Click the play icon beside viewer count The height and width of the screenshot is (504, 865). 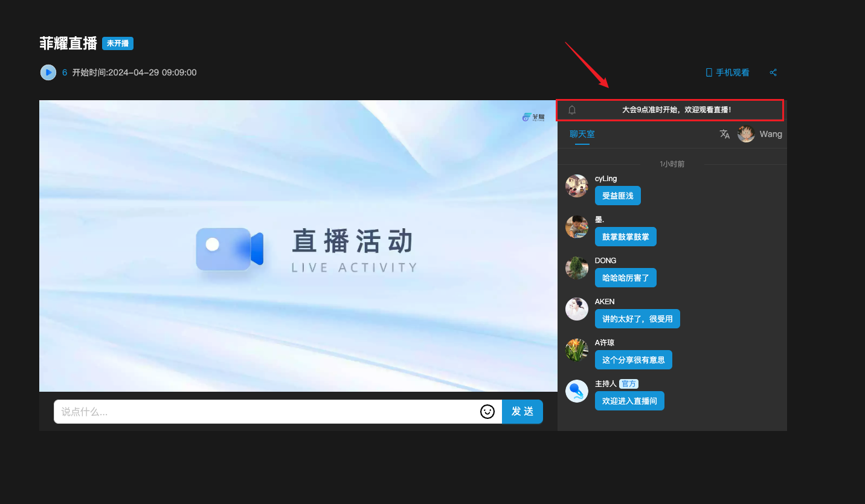coord(48,72)
